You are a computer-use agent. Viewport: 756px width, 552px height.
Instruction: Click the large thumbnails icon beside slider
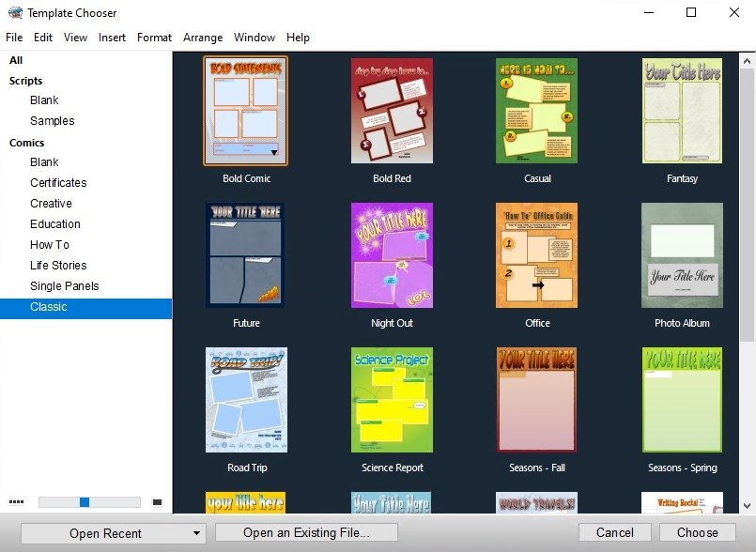tap(157, 502)
